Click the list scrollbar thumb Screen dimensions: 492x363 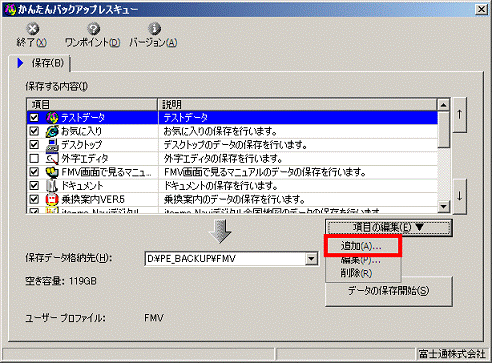coord(443,129)
